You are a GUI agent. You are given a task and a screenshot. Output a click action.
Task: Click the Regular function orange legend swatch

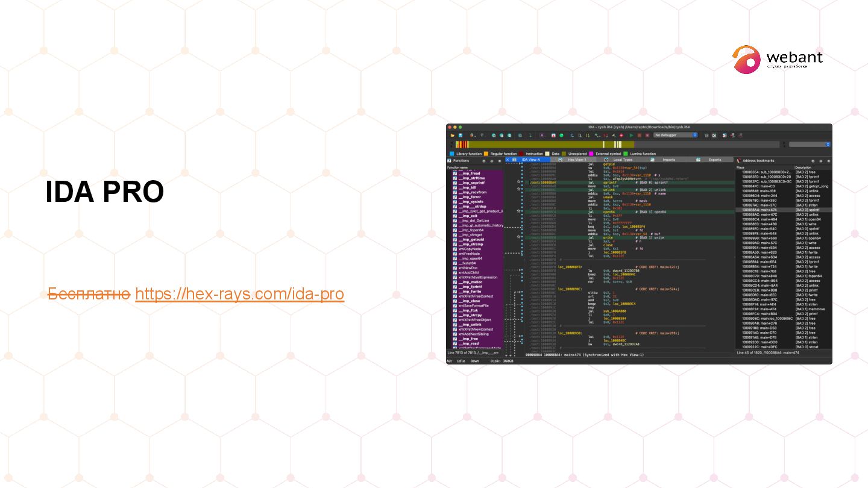(x=486, y=154)
